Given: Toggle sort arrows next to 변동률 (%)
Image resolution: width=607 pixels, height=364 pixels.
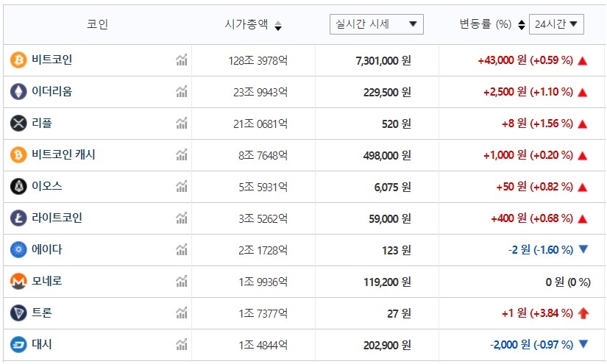Looking at the screenshot, I should (521, 24).
